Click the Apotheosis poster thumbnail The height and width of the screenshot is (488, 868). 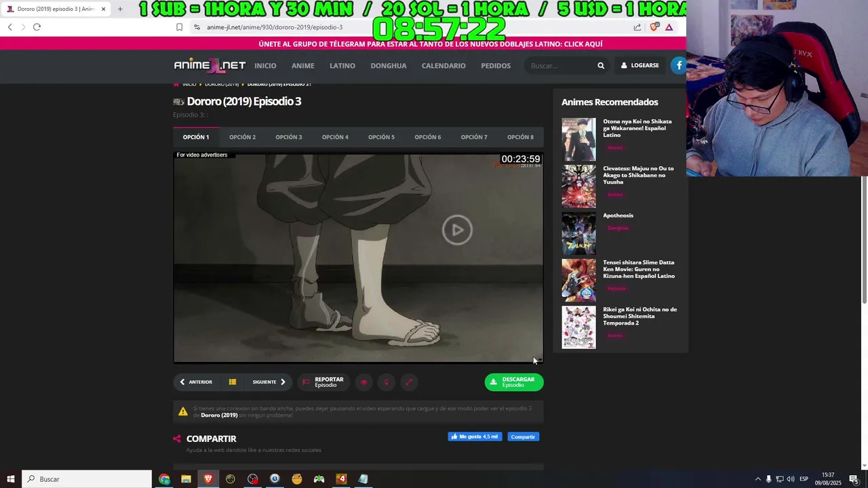pos(578,233)
